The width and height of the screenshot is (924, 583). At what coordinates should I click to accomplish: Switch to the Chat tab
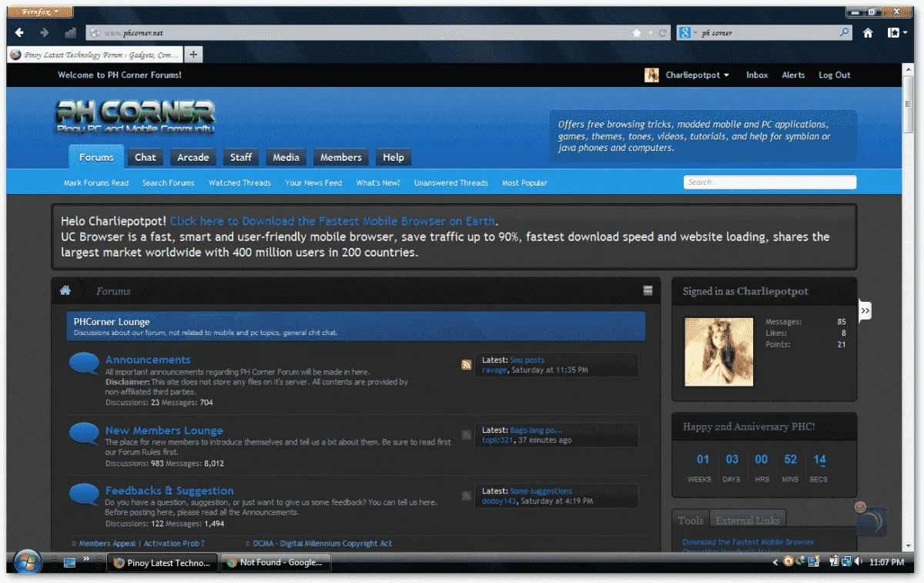146,157
